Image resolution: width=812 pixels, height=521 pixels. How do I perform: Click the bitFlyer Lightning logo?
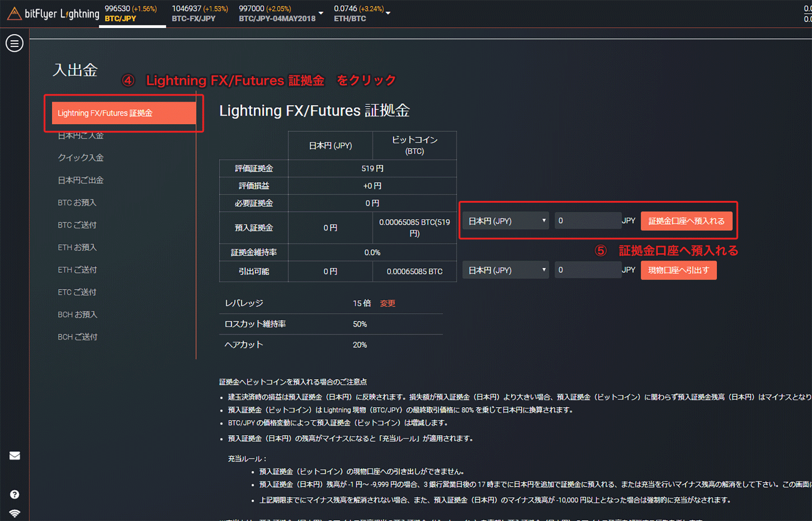[53, 14]
